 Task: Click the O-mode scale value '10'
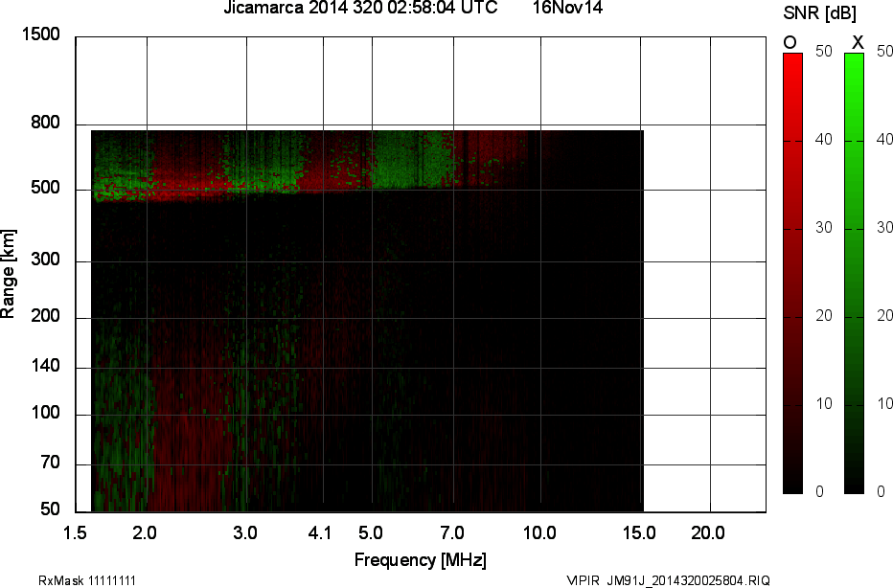[x=823, y=404]
